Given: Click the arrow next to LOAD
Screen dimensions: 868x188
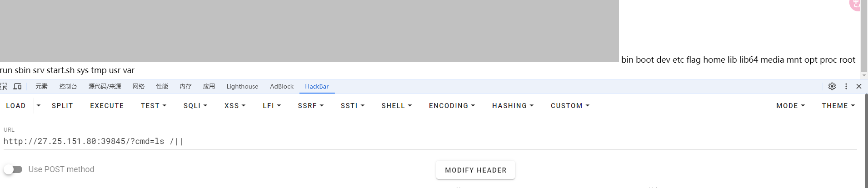Looking at the screenshot, I should (x=39, y=106).
